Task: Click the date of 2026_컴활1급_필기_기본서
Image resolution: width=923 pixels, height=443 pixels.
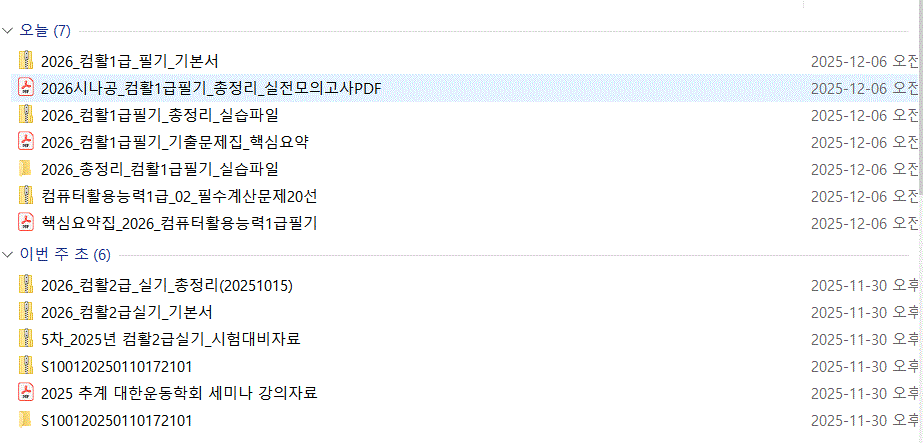Action: coord(864,61)
